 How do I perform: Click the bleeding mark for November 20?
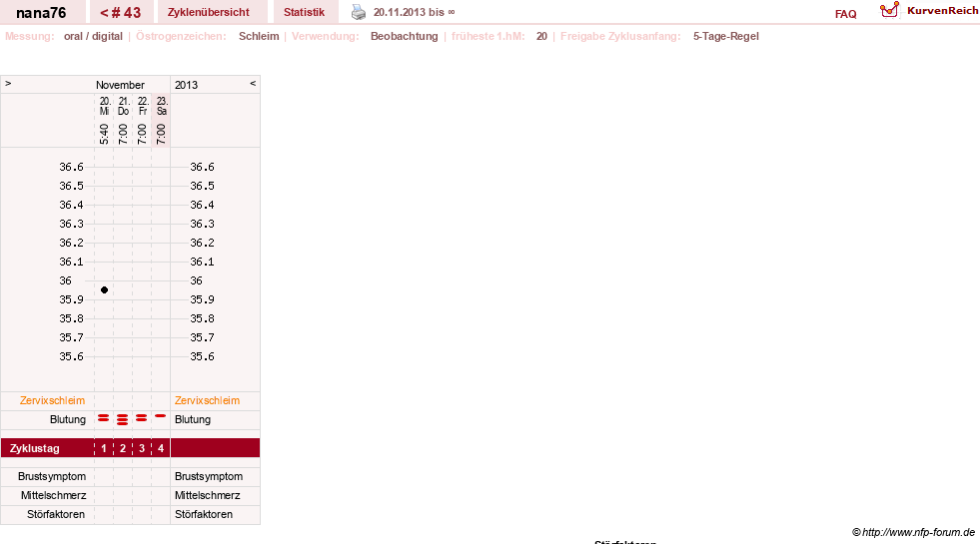(104, 418)
